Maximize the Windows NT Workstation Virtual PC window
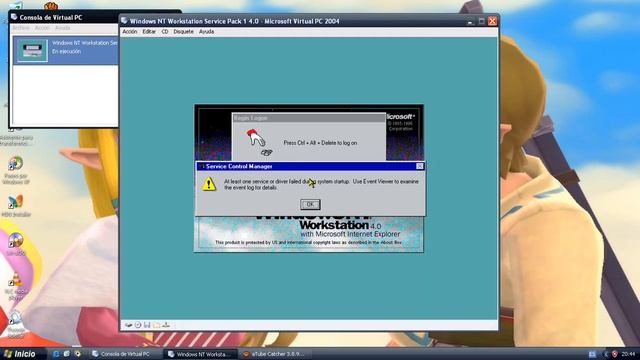This screenshot has height=360, width=640. (481, 21)
